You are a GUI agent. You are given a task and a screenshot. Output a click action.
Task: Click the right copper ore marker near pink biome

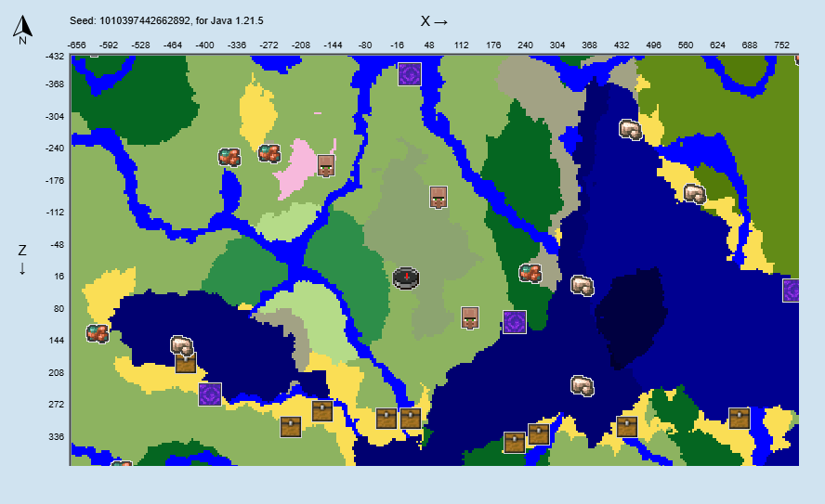(x=269, y=153)
